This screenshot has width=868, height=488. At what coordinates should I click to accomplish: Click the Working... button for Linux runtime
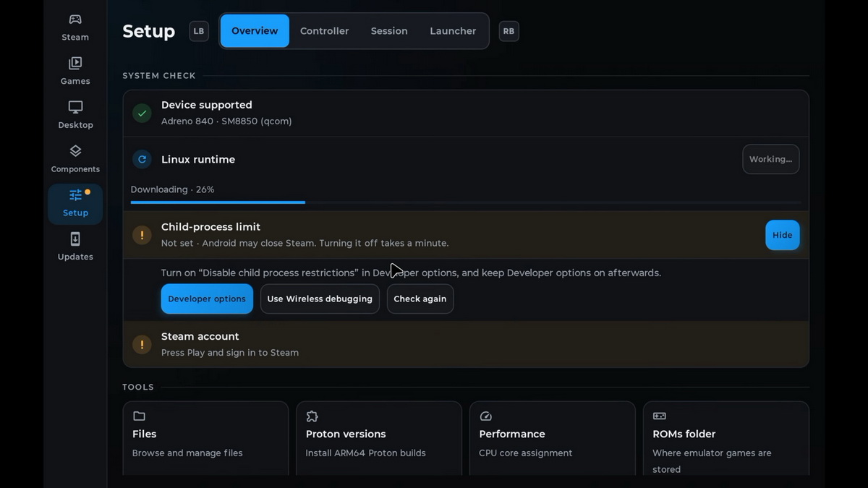coord(770,159)
